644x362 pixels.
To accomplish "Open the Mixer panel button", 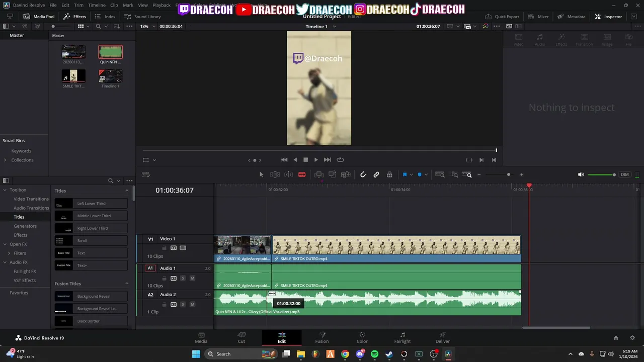I will pos(538,17).
